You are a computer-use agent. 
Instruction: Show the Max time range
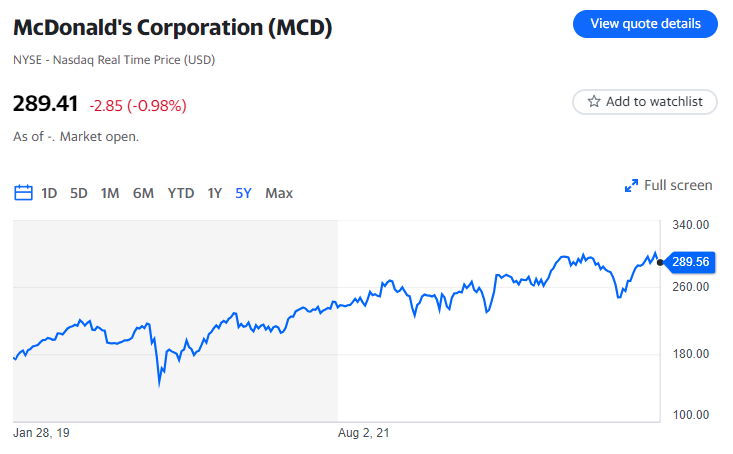tap(279, 193)
